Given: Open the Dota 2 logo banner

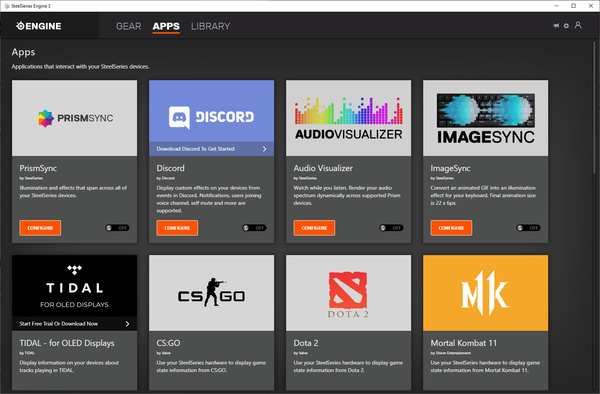Looking at the screenshot, I should [349, 293].
